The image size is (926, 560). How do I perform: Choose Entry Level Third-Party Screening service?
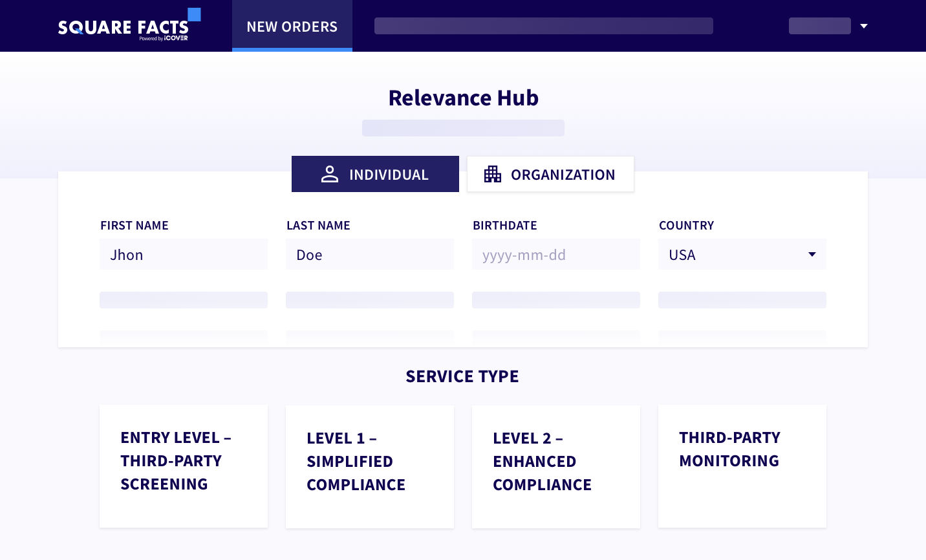point(184,466)
